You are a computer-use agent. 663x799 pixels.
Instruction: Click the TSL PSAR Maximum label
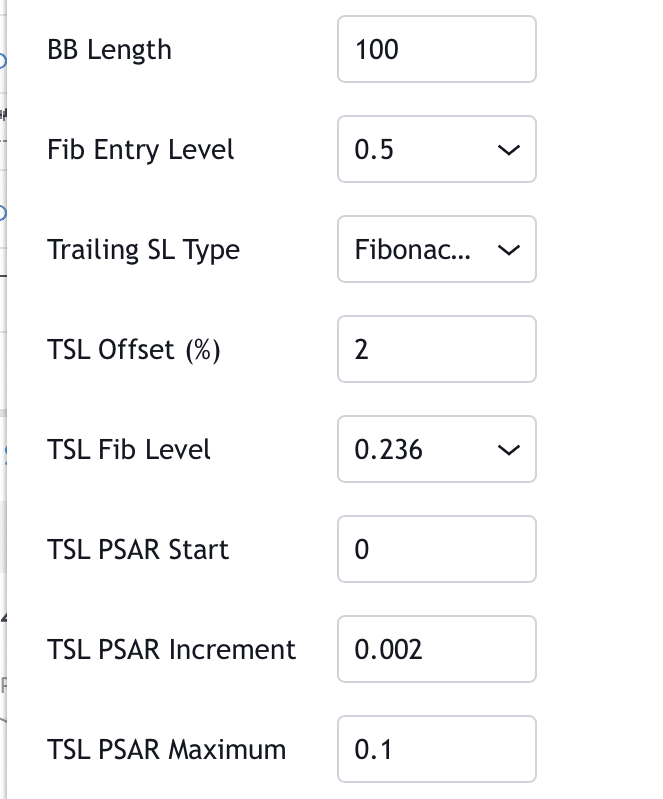pyautogui.click(x=166, y=749)
